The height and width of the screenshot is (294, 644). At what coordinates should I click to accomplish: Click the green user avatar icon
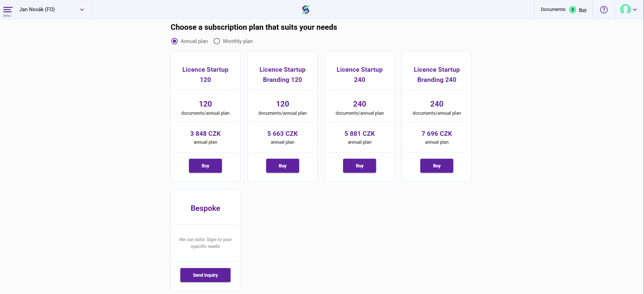point(625,9)
